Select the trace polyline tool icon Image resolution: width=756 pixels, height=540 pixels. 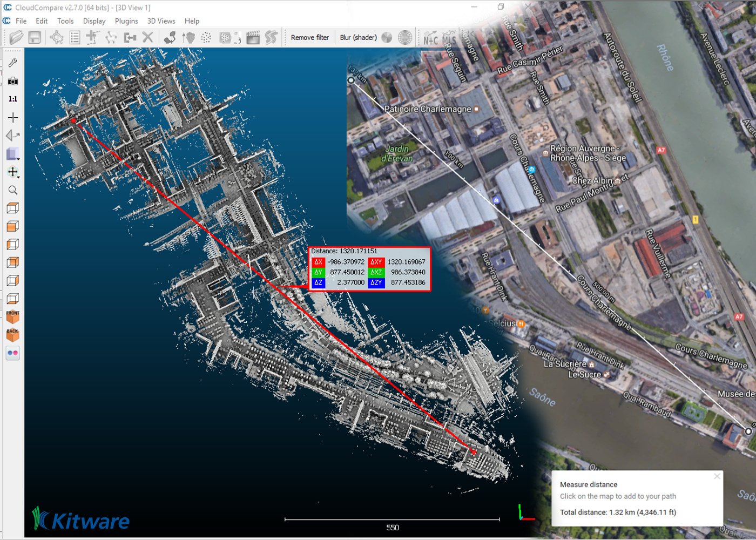coord(111,37)
